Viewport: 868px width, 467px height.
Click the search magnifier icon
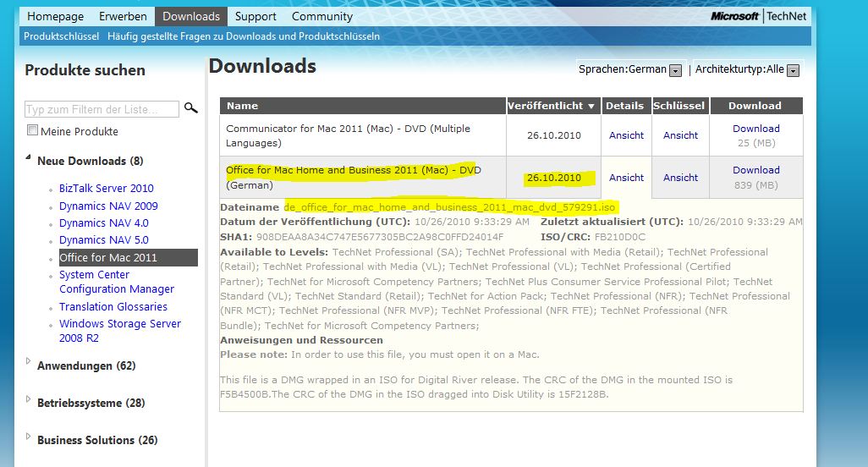tap(191, 108)
